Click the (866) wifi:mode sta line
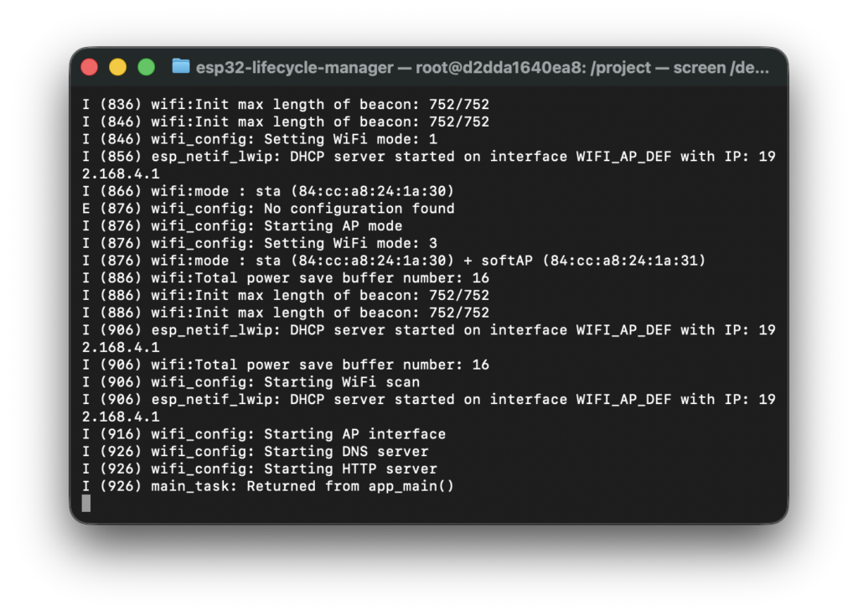 pyautogui.click(x=268, y=191)
